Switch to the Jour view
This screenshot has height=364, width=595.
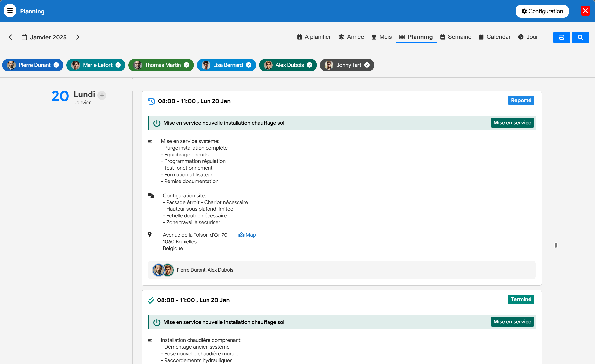[528, 37]
